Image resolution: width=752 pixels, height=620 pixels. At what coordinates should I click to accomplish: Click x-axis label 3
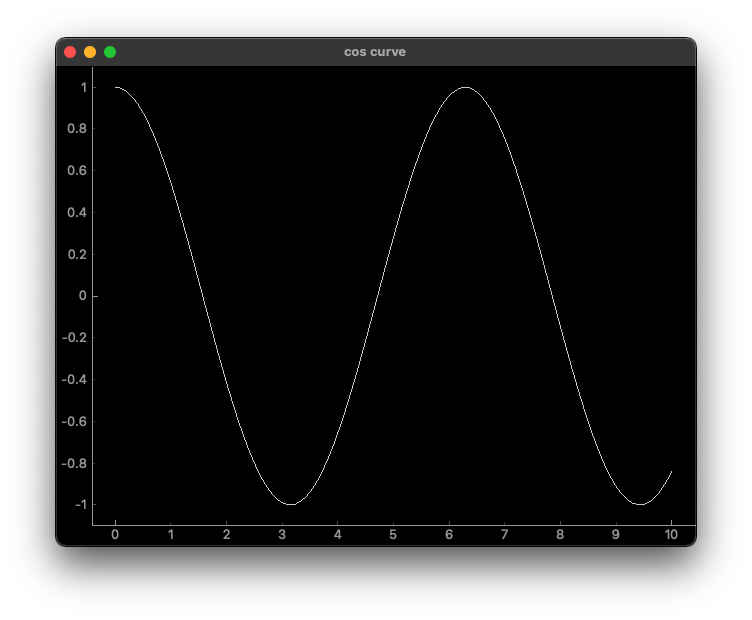282,535
